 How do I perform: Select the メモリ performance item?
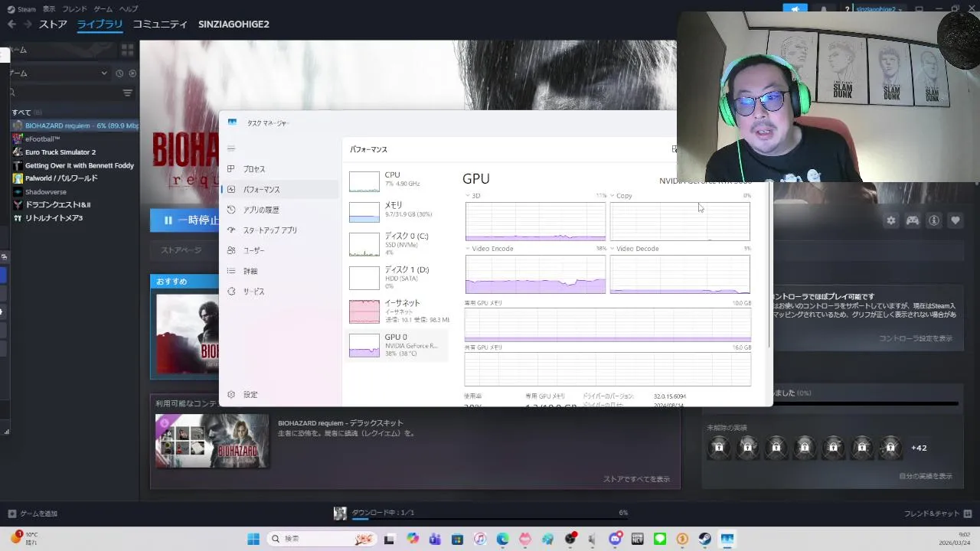(398, 210)
